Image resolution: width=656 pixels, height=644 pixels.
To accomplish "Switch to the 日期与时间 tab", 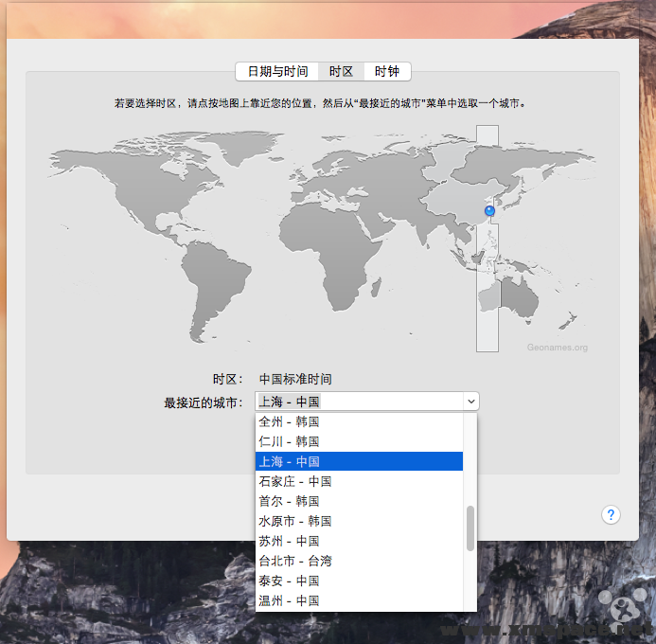I will click(277, 71).
